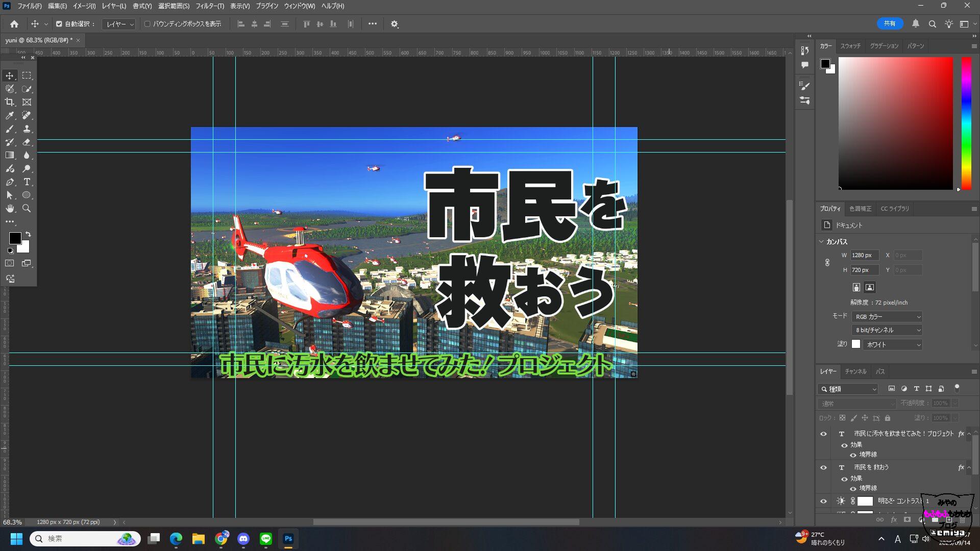Click the hue spectrum slider bar
The width and height of the screenshot is (980, 551).
pyautogui.click(x=966, y=122)
